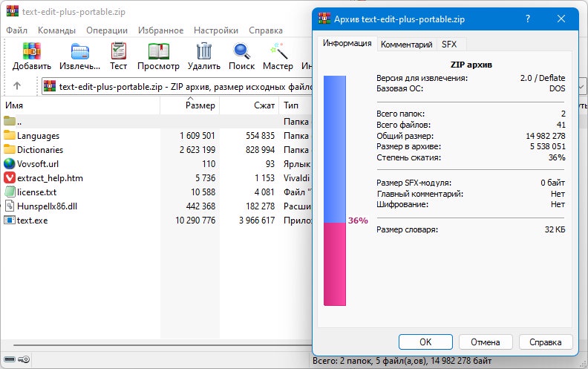Click the Тест (Test) toolbar icon

click(x=119, y=51)
